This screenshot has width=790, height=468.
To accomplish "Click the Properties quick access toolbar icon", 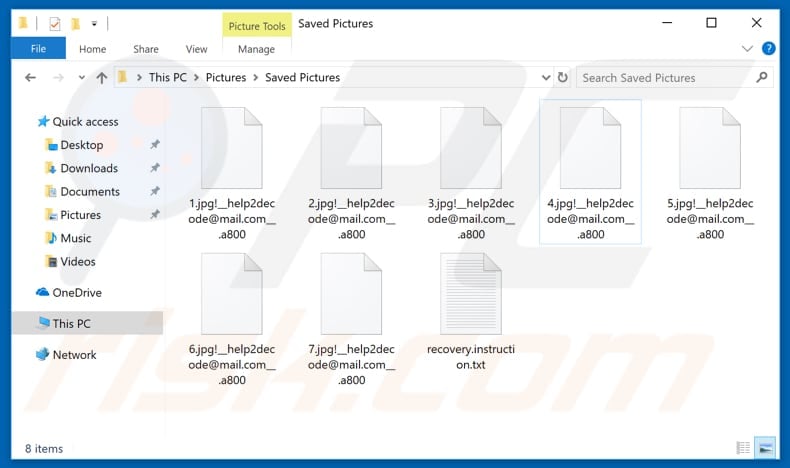I will pyautogui.click(x=54, y=24).
